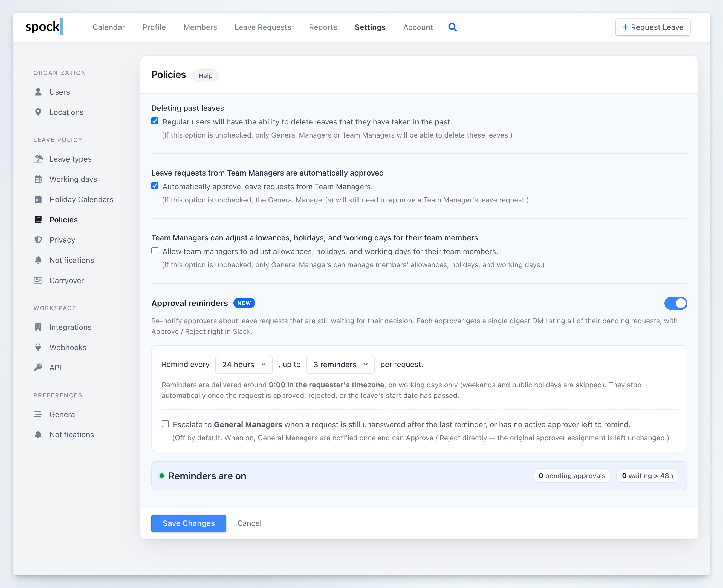Click the Leave types umbrella icon

38,159
